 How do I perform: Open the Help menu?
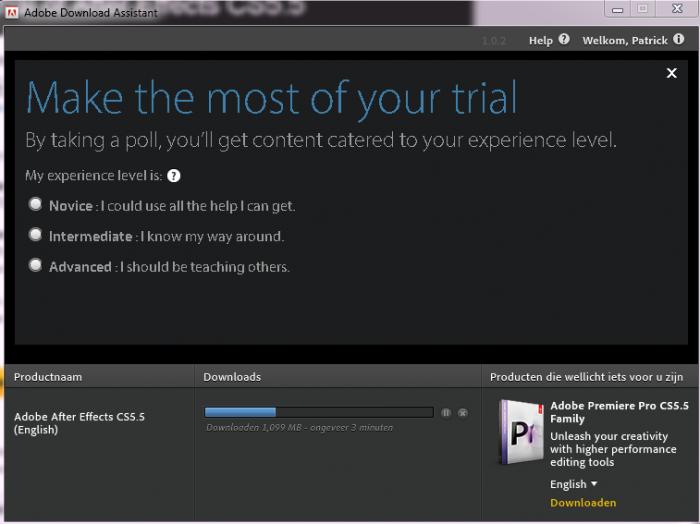click(540, 40)
